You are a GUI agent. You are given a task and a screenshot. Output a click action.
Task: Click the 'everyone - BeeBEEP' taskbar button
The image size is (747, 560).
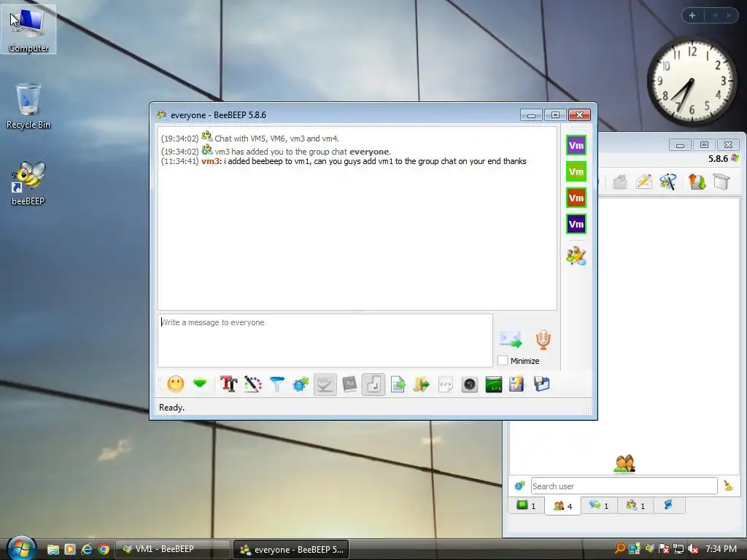[x=291, y=549]
